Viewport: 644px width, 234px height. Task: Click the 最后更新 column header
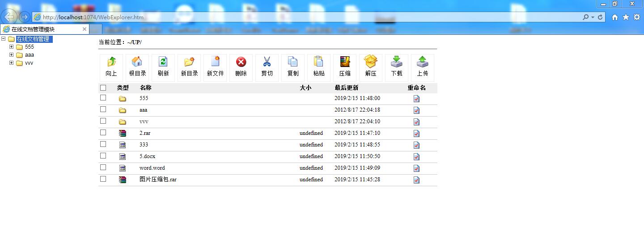pos(346,88)
